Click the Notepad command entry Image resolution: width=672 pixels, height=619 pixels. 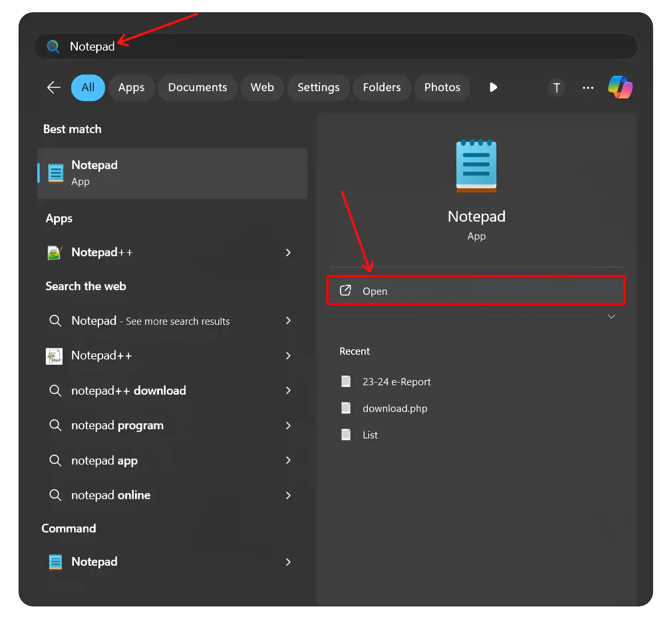(170, 562)
